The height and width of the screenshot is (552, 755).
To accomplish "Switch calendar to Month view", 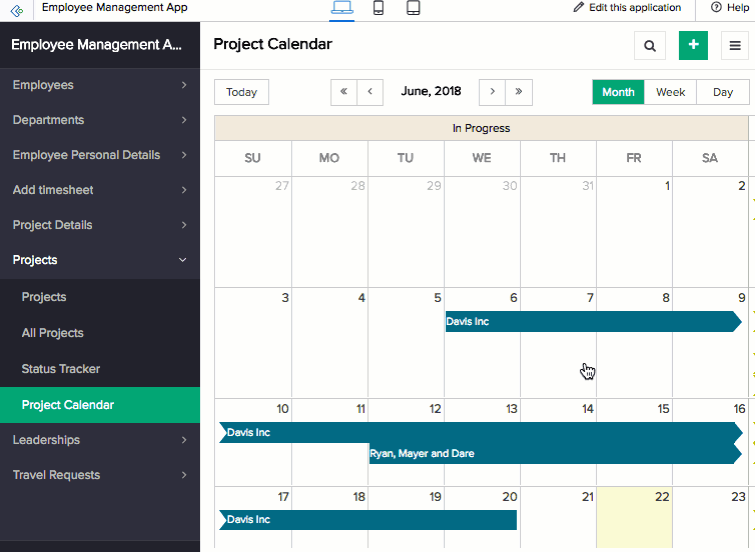I will coord(618,92).
